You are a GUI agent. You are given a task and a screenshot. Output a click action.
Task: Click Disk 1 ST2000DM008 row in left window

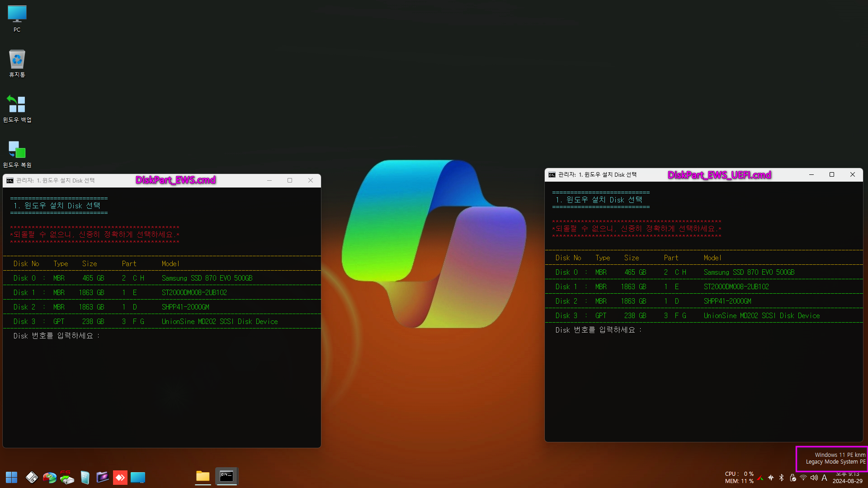162,293
